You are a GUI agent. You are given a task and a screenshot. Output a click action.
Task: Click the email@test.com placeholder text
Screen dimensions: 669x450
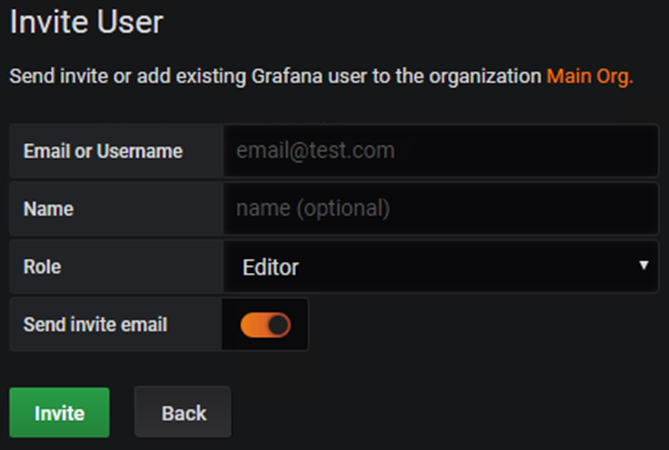(315, 151)
